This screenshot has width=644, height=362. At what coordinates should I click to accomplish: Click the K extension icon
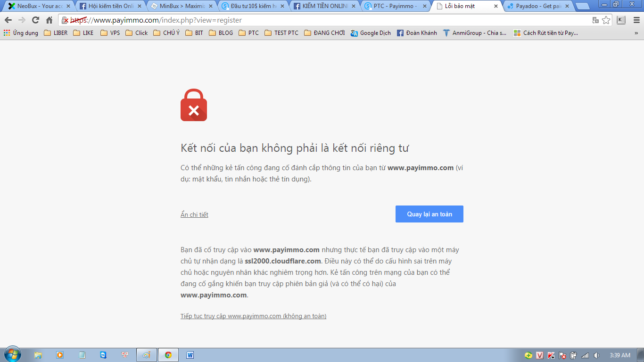coord(621,20)
